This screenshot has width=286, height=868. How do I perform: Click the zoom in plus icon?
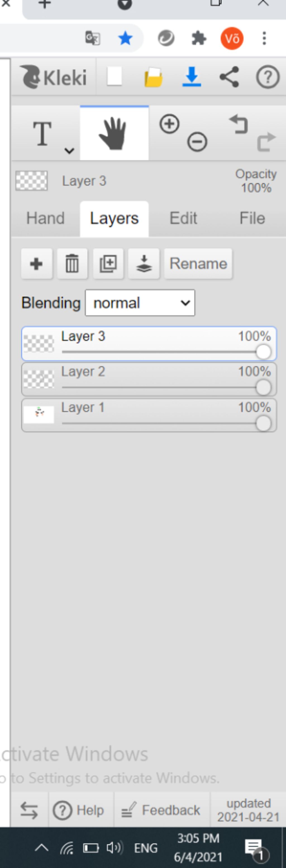coord(169,124)
